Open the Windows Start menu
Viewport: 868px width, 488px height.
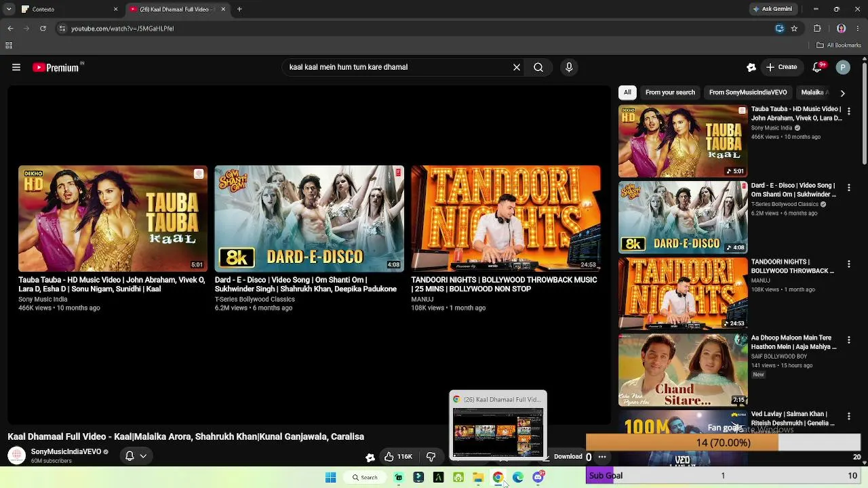(331, 477)
